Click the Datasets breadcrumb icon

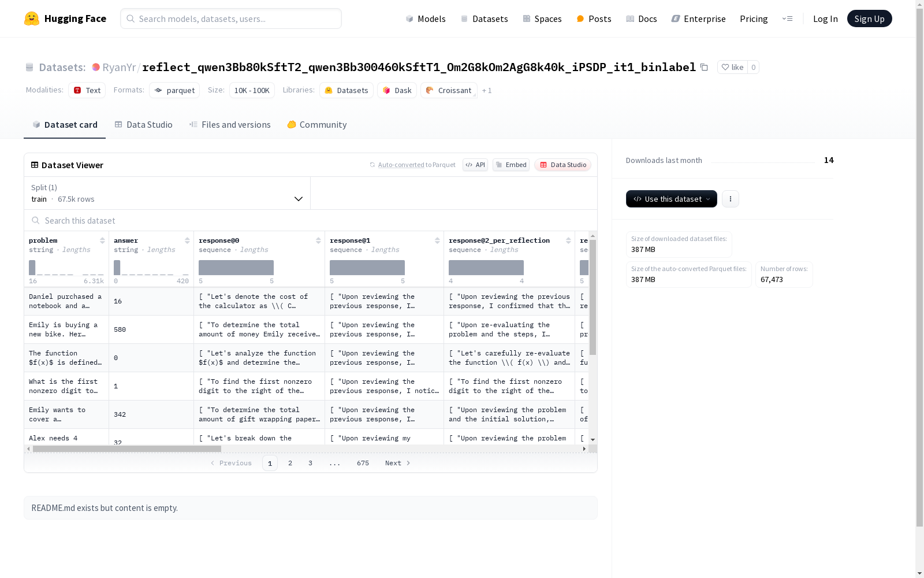point(29,67)
